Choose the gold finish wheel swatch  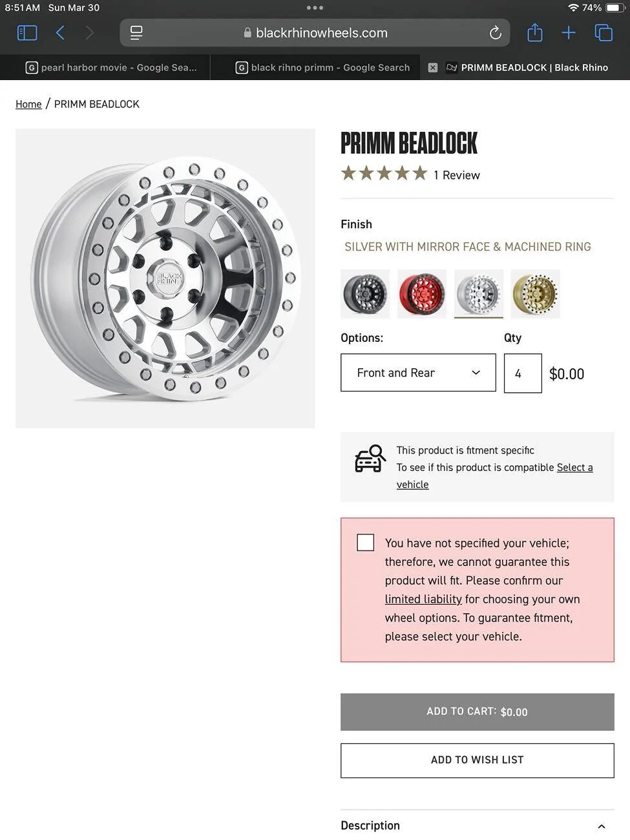535,294
